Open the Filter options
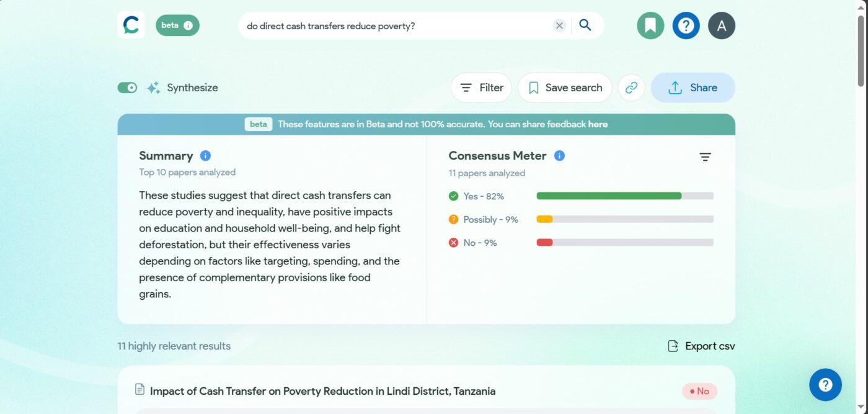868x414 pixels. [481, 88]
